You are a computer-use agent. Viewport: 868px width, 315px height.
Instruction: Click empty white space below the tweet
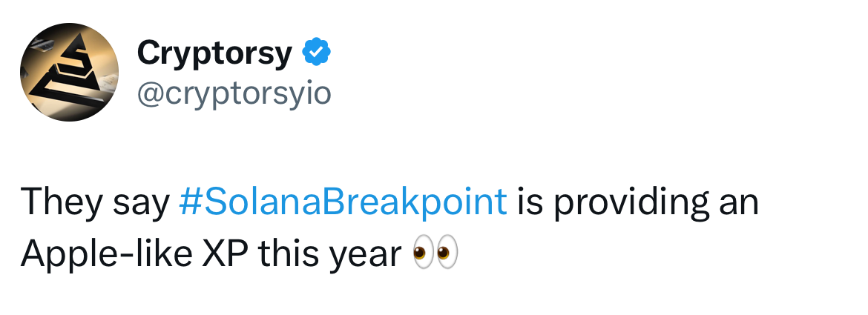coord(434,298)
